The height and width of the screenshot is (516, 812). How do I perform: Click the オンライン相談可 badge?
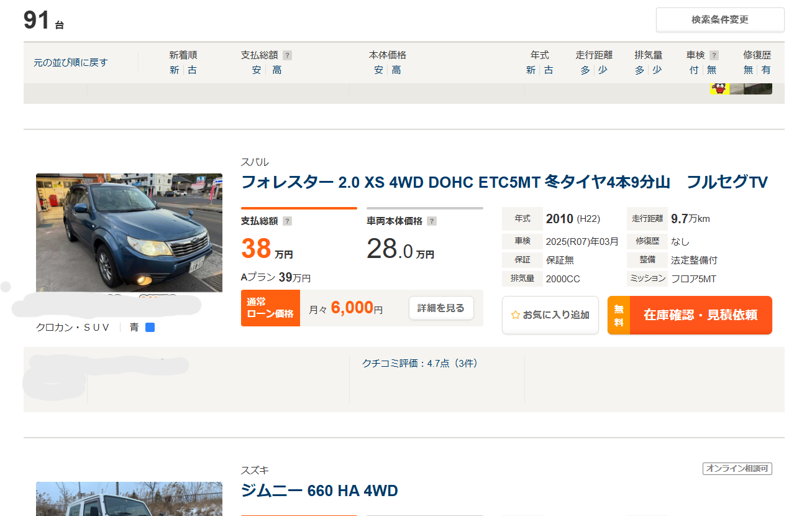(x=737, y=469)
